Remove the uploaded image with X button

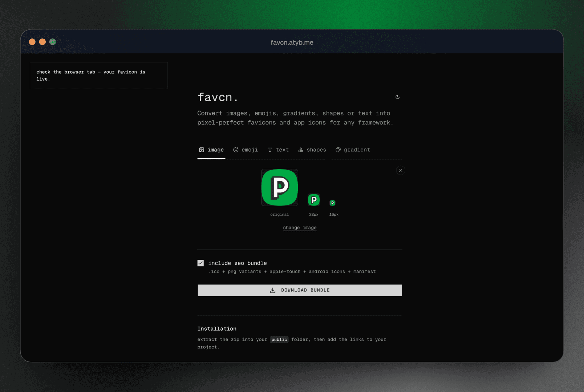401,170
